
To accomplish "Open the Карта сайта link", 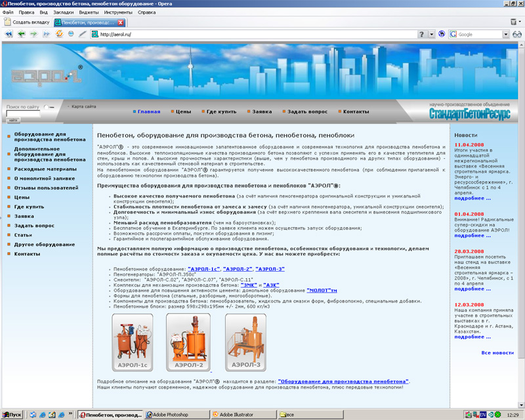I will 84,106.
